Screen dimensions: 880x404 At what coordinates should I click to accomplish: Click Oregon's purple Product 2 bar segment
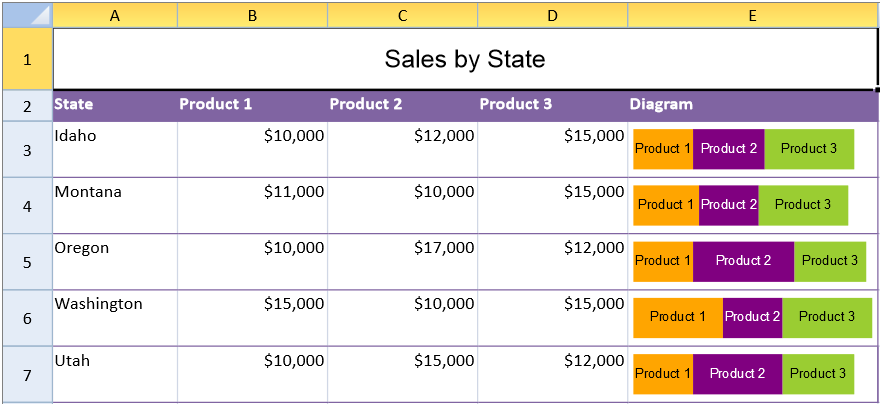(743, 261)
